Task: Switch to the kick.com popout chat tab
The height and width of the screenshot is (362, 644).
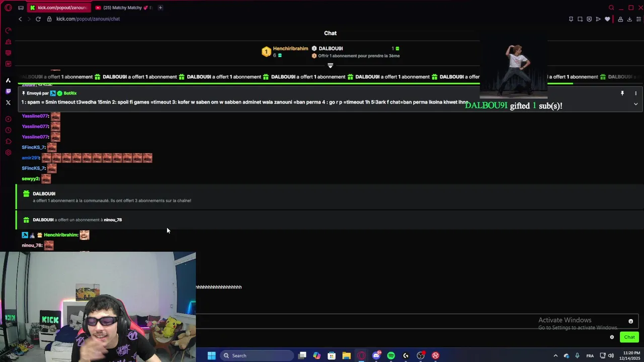Action: point(58,8)
